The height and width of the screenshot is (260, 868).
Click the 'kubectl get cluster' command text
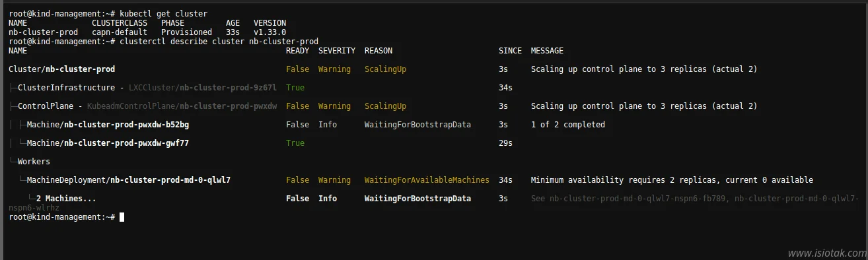tap(164, 13)
